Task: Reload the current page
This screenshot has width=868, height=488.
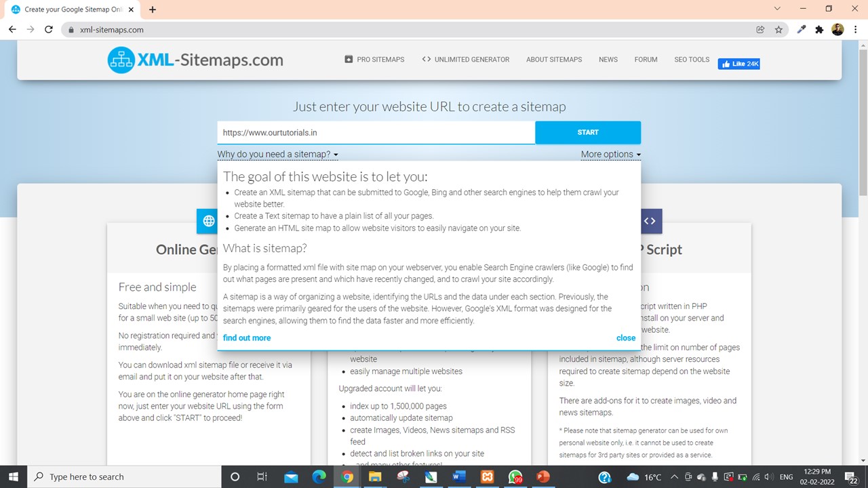Action: pyautogui.click(x=49, y=29)
